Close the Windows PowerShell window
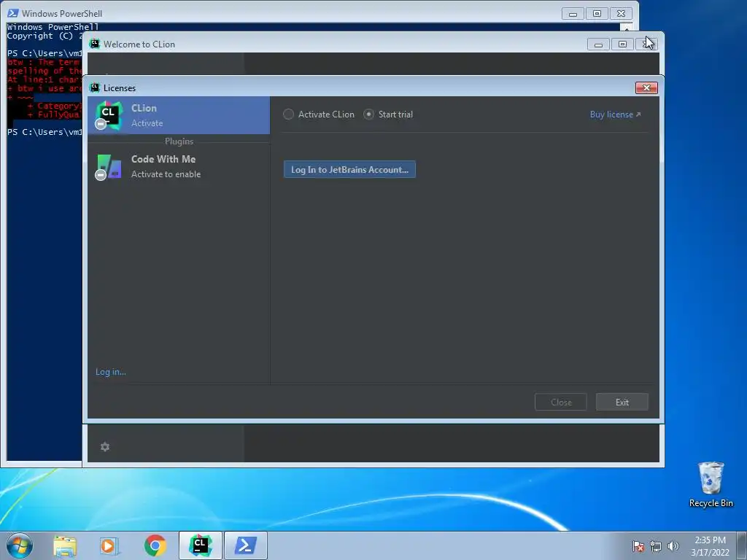The width and height of the screenshot is (747, 560). pos(621,14)
